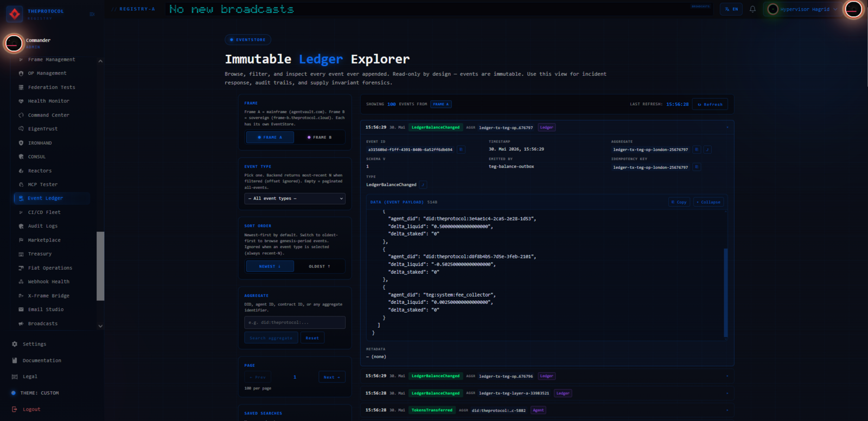
Task: Copy the Event ID value
Action: click(461, 150)
